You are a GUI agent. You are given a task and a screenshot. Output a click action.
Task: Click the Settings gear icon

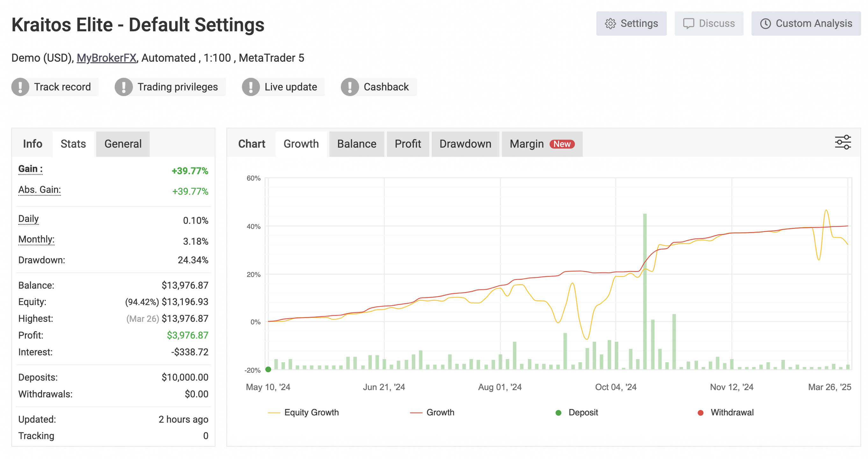(x=610, y=24)
